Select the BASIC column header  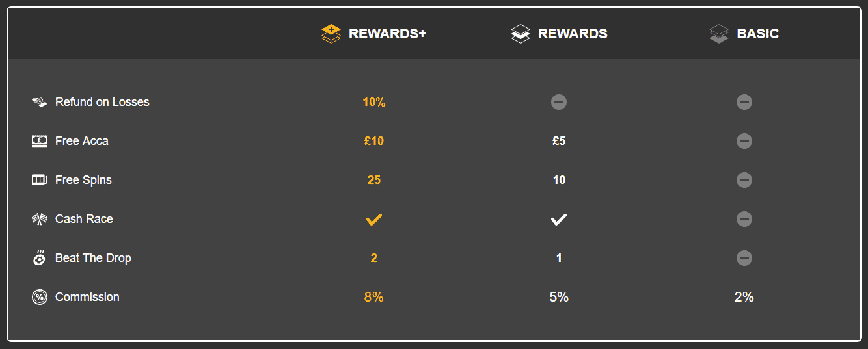pyautogui.click(x=757, y=34)
